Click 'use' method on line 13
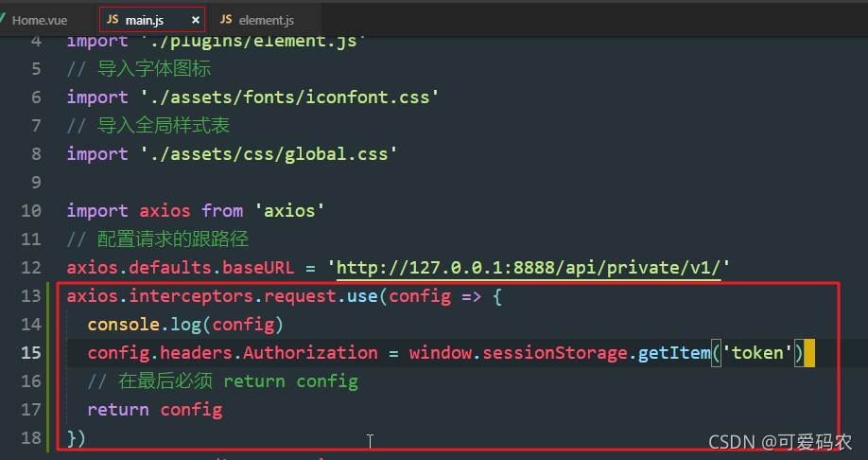The height and width of the screenshot is (460, 868). (362, 296)
